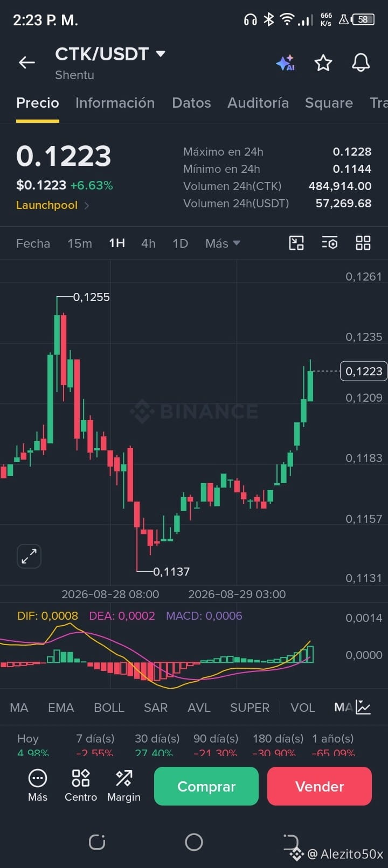The image size is (388, 868).
Task: Switch to the Precio tab
Action: click(38, 103)
